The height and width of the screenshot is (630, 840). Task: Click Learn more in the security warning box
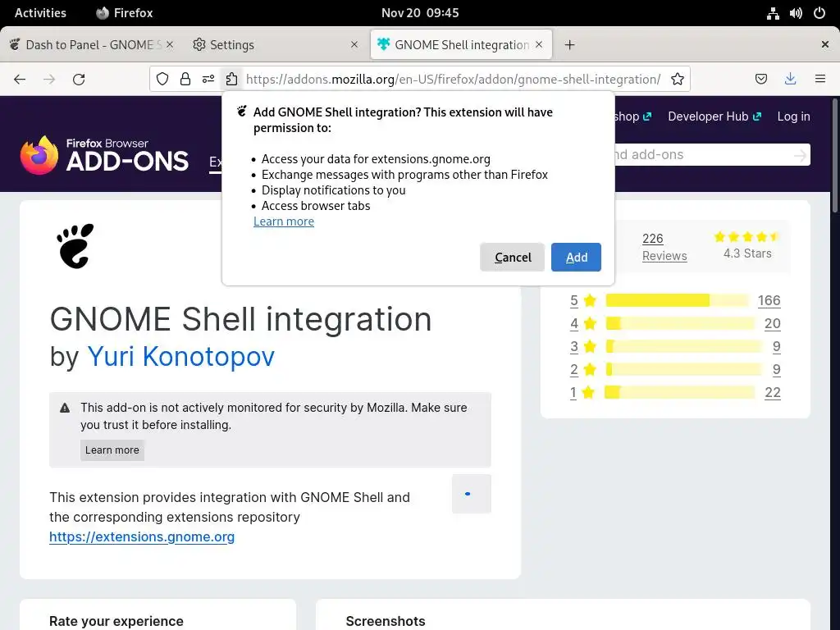(x=112, y=450)
